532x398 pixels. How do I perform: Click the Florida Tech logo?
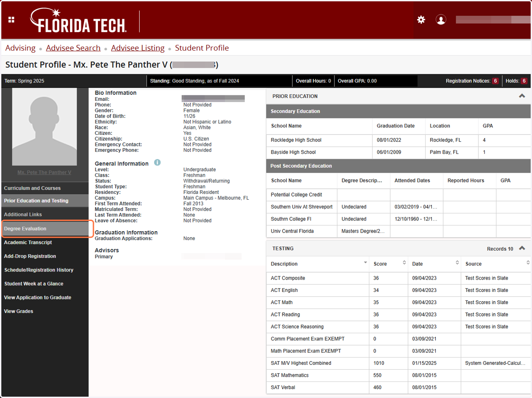tap(78, 20)
